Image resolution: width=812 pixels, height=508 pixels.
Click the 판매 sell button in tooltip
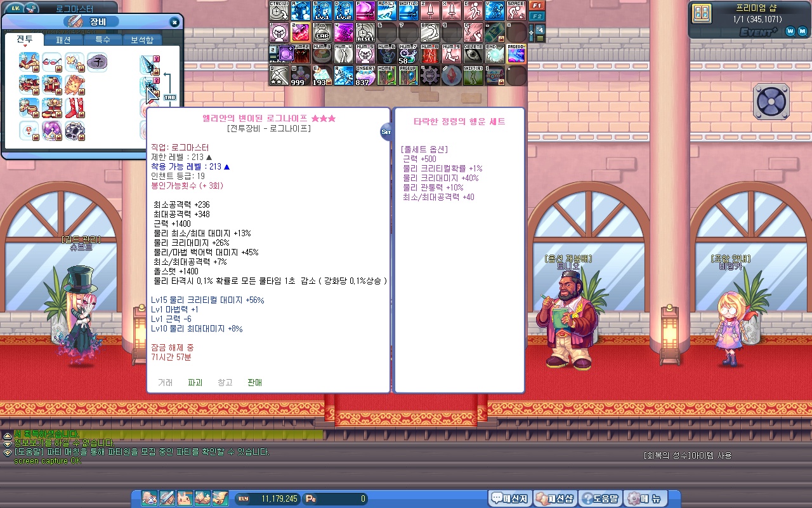point(254,382)
